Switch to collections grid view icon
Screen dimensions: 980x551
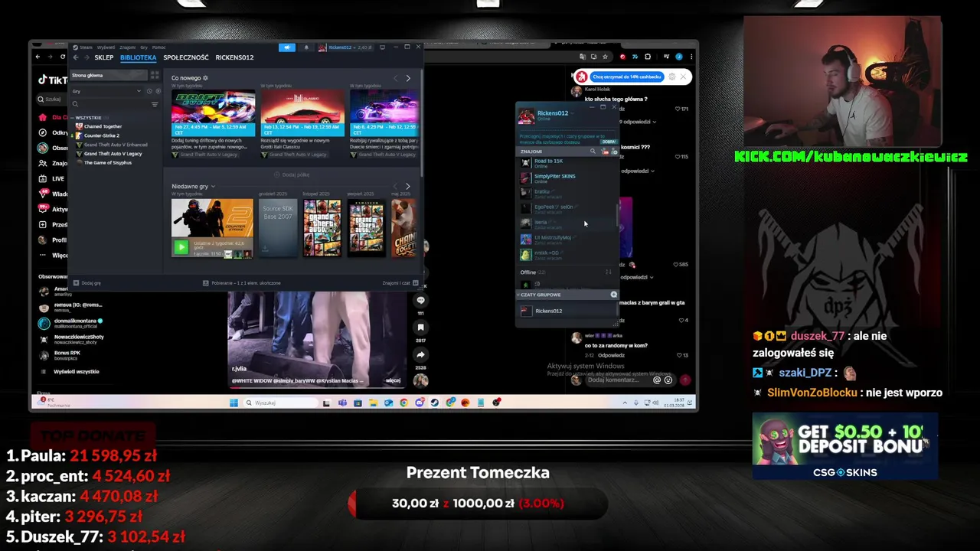(x=155, y=75)
